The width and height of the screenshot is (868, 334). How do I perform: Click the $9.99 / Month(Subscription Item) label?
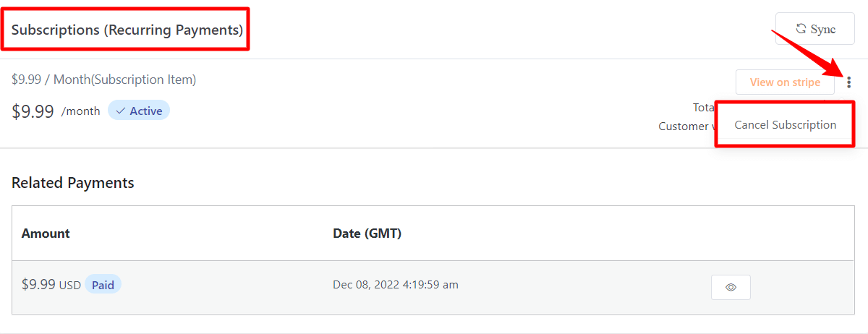pos(103,80)
